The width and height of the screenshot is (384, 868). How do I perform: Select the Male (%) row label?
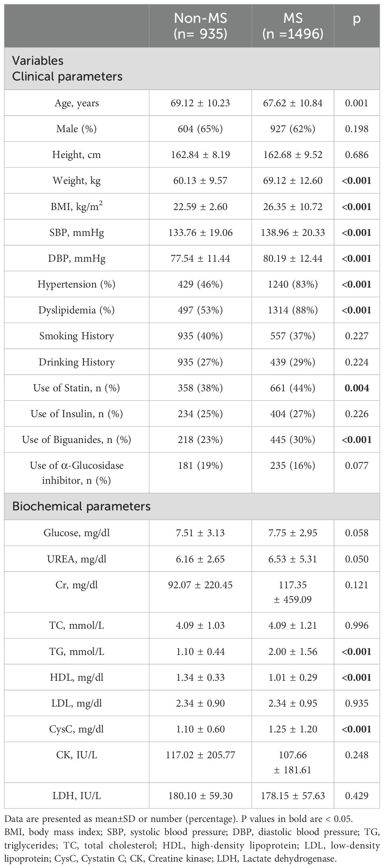(x=76, y=129)
